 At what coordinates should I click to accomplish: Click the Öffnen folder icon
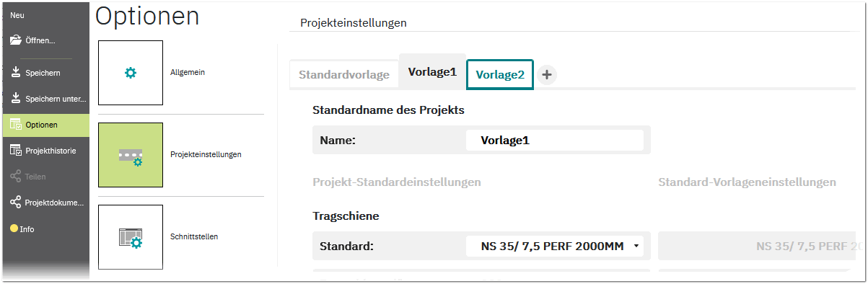tap(15, 40)
